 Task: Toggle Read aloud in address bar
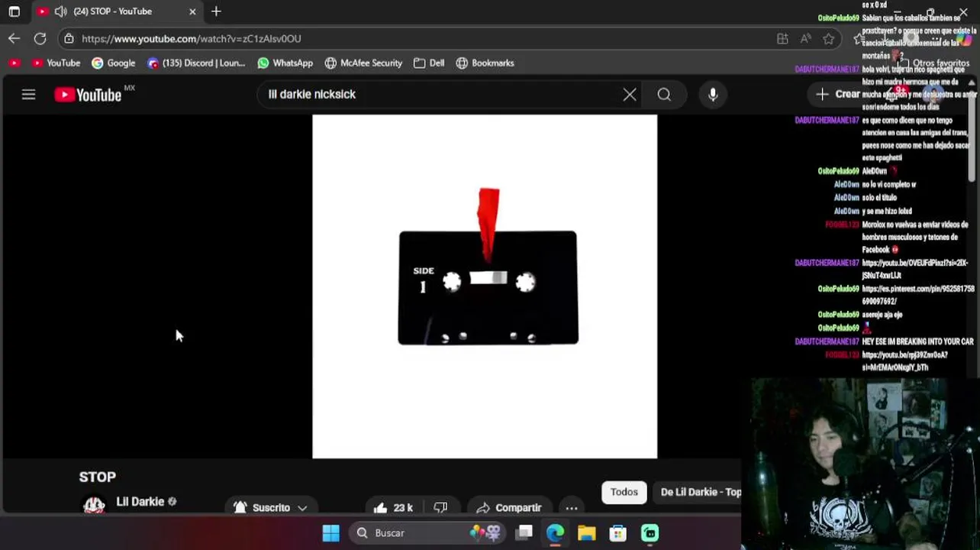(806, 38)
